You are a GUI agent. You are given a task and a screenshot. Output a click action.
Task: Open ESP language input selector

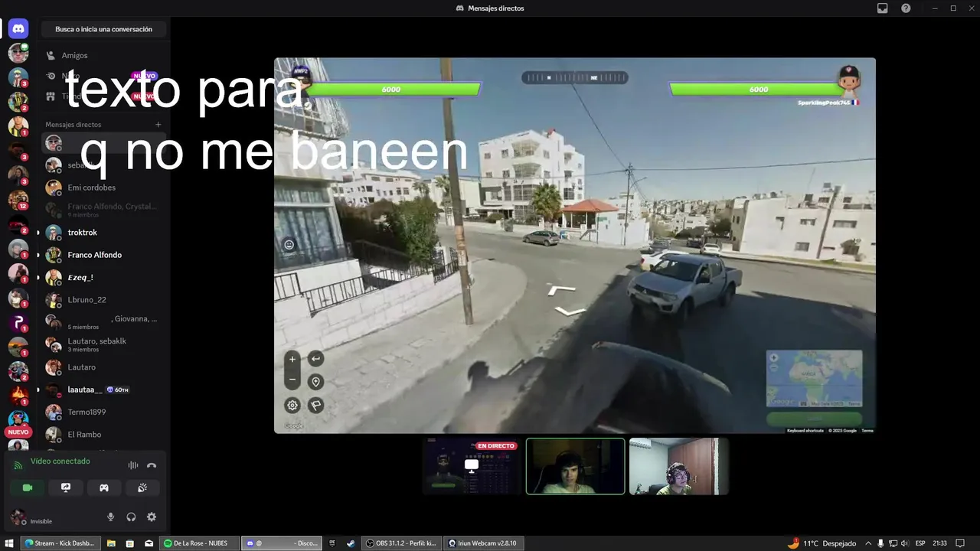coord(920,543)
